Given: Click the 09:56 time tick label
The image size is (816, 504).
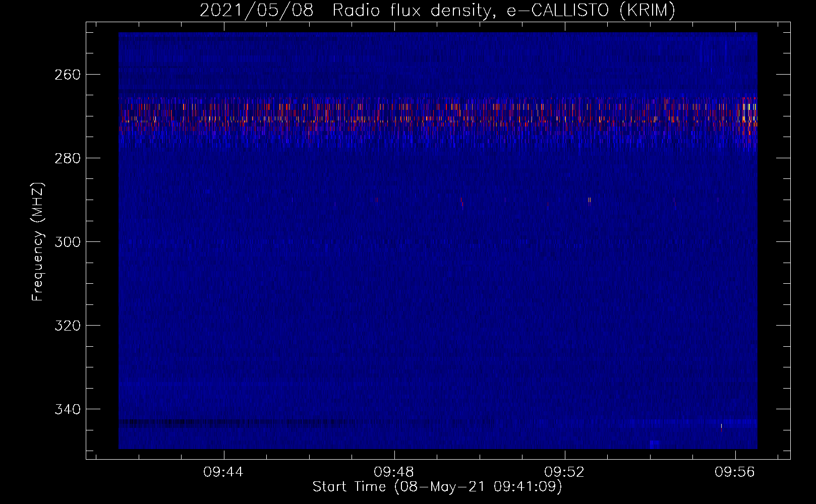Looking at the screenshot, I should tap(735, 472).
